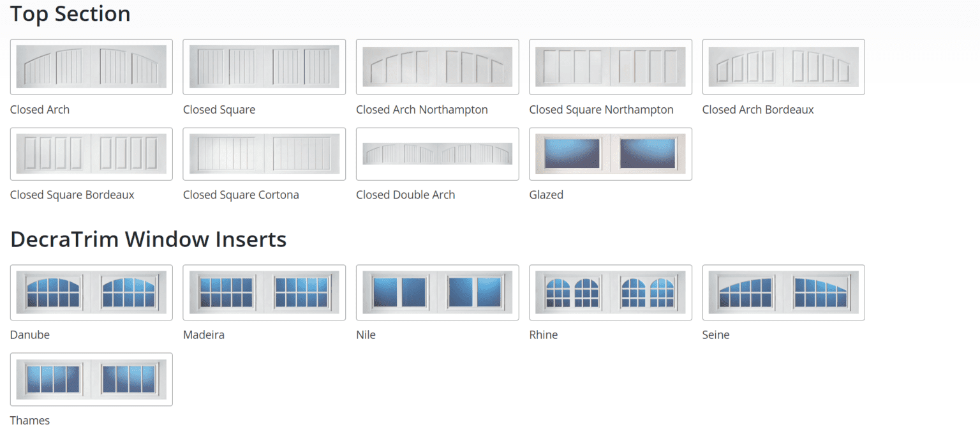Click the 'Nile' caption text

(x=366, y=335)
